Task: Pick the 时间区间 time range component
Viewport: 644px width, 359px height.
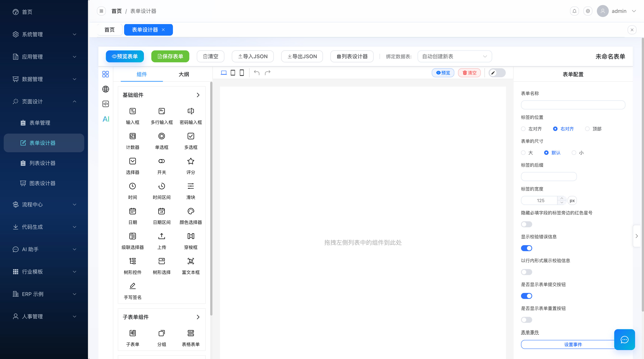Action: (162, 191)
